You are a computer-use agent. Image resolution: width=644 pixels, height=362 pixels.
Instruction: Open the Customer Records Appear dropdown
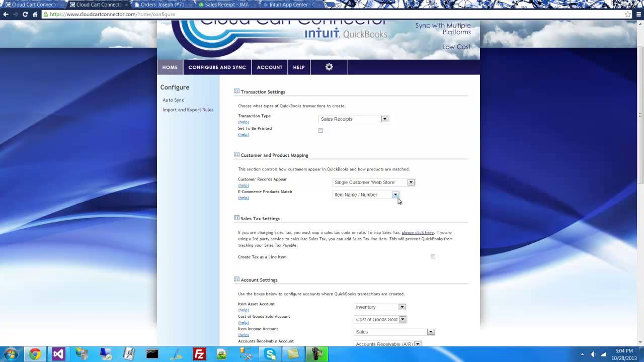point(373,183)
